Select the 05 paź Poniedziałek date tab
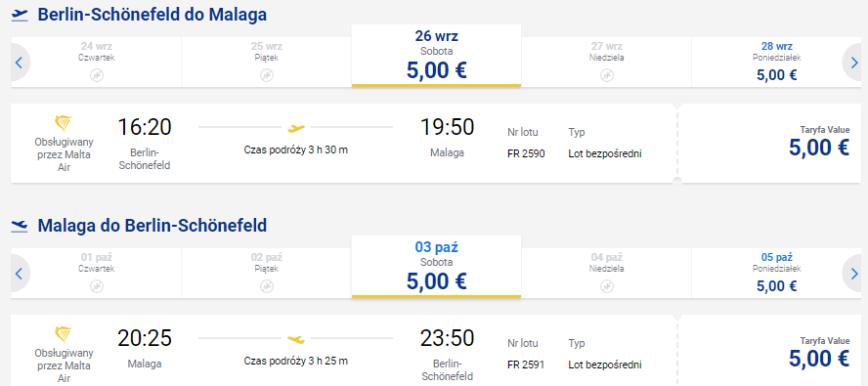The height and width of the screenshot is (386, 868). click(x=776, y=273)
